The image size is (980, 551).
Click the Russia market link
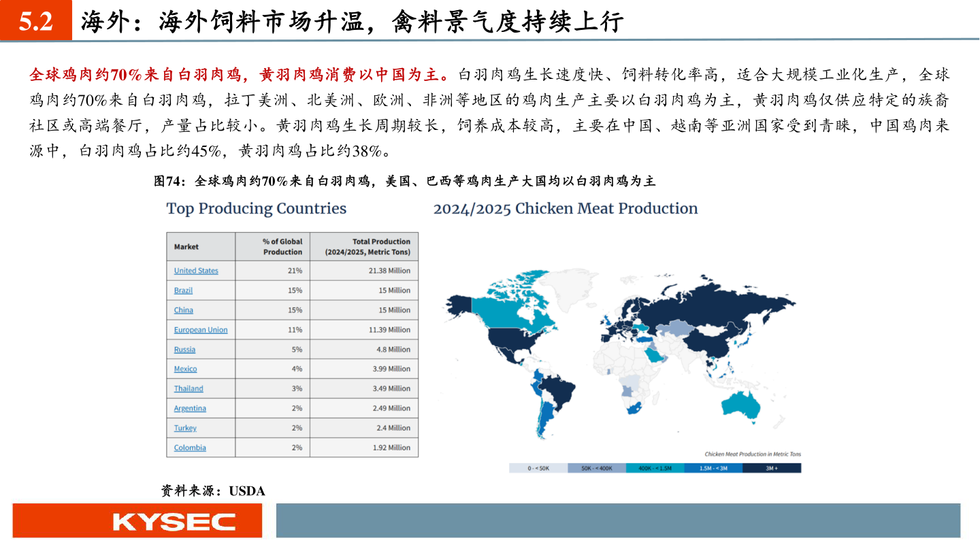(x=184, y=350)
